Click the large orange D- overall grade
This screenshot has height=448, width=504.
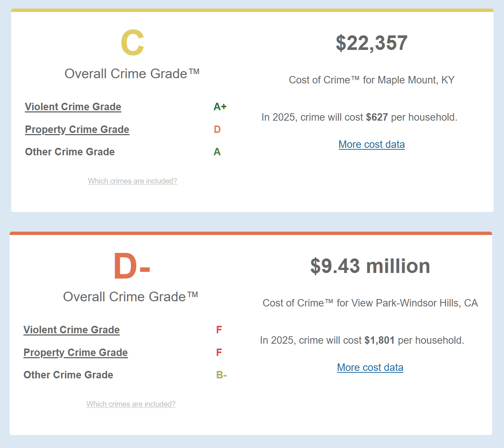click(132, 266)
